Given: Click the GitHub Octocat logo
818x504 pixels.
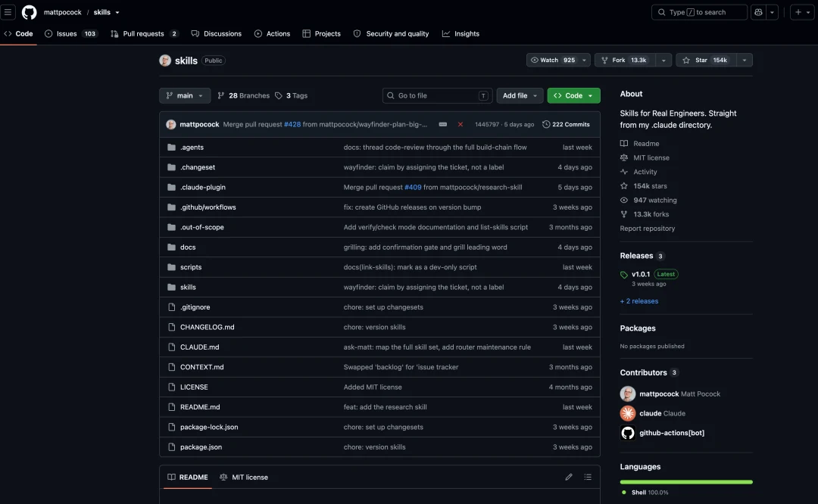Looking at the screenshot, I should pos(30,12).
